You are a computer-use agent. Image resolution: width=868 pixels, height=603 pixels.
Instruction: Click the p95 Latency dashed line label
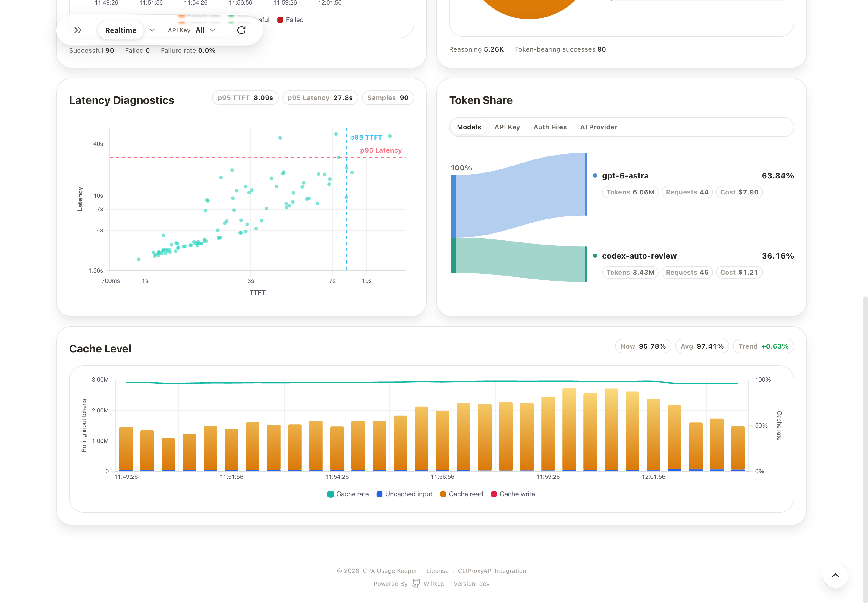(381, 150)
